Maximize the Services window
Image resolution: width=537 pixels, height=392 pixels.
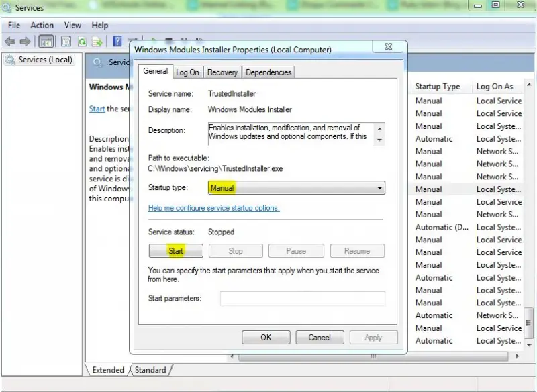point(495,5)
